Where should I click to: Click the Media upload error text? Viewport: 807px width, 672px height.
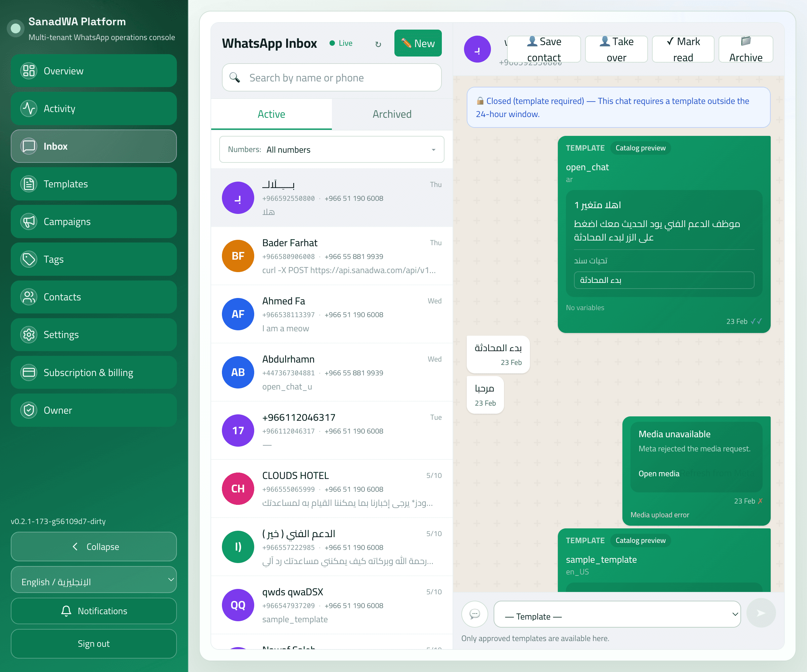(659, 515)
